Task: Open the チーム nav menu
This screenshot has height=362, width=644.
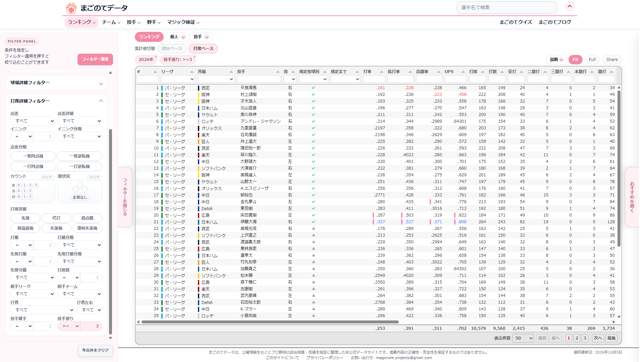Action: [111, 22]
